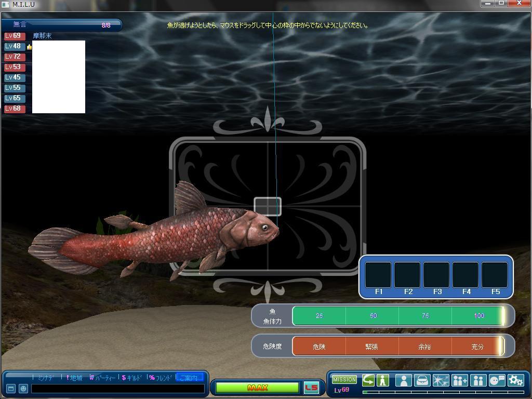Click the chat text input field
The image size is (532, 399).
[x=117, y=389]
